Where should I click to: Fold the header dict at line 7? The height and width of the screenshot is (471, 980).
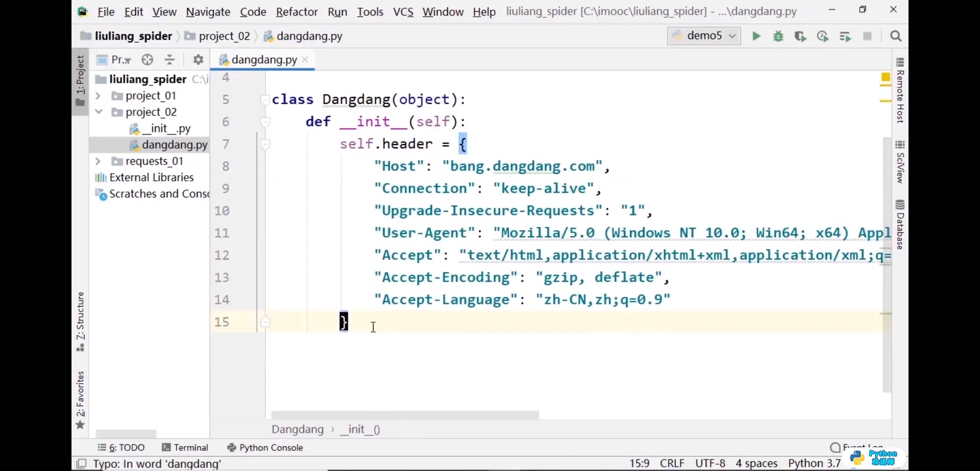click(265, 144)
